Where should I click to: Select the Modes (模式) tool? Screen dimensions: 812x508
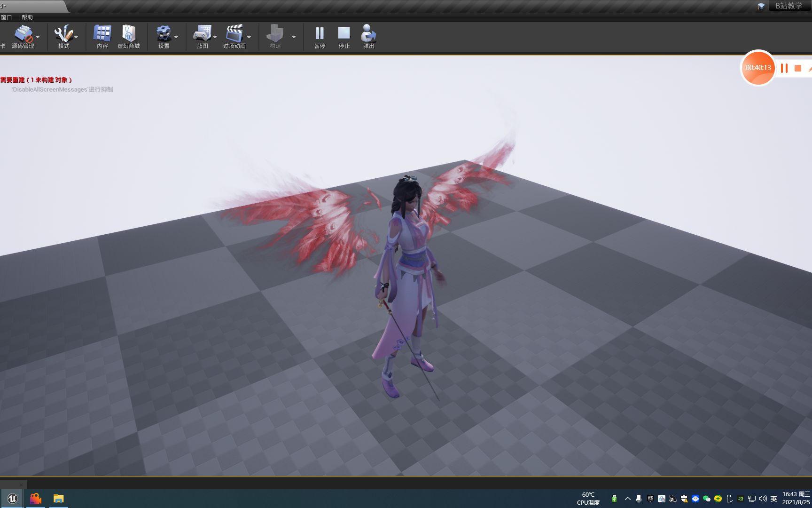pos(63,34)
